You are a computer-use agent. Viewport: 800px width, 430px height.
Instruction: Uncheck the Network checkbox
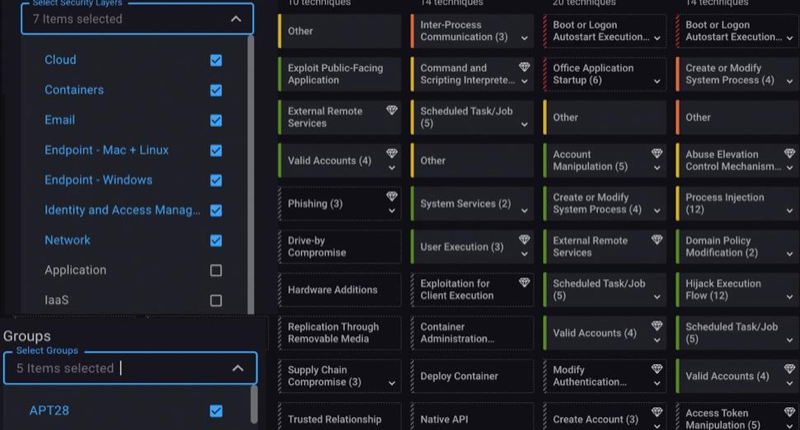(216, 240)
